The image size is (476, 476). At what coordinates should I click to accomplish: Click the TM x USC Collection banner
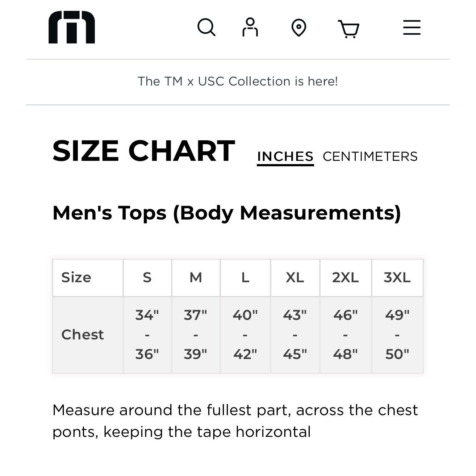[x=238, y=82]
